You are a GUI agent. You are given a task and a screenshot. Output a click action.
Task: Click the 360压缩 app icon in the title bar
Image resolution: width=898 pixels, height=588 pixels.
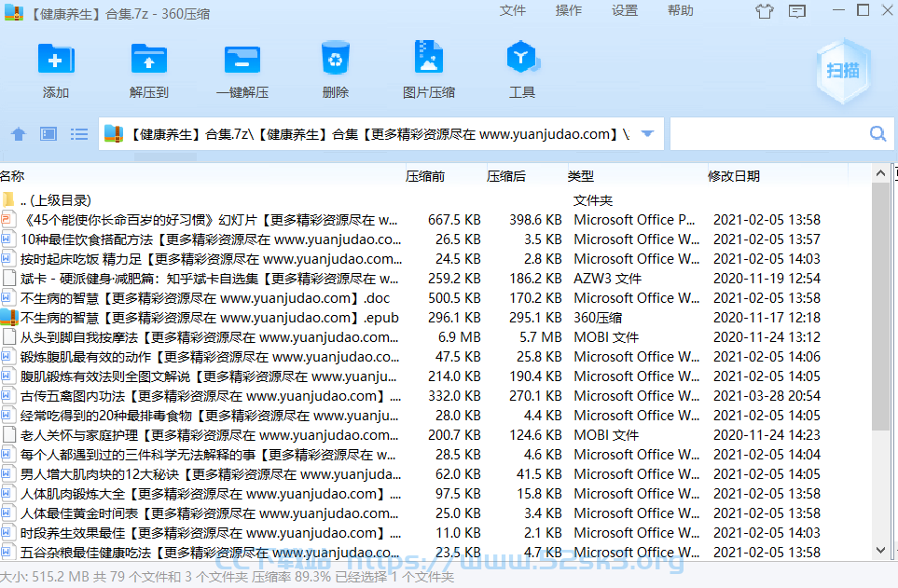(x=14, y=13)
